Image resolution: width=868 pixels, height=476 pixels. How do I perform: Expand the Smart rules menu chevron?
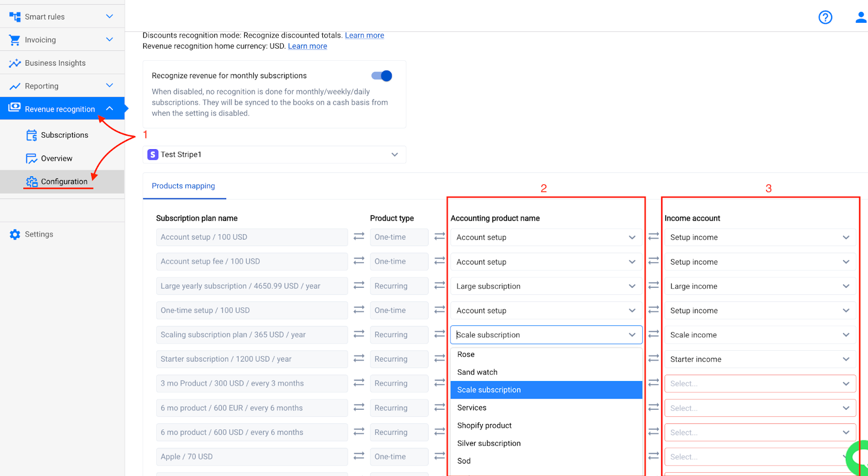[110, 17]
